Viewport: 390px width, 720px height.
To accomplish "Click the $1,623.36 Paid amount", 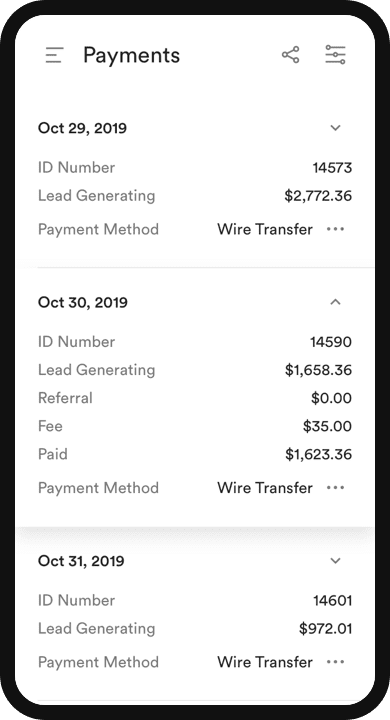I will (x=318, y=455).
